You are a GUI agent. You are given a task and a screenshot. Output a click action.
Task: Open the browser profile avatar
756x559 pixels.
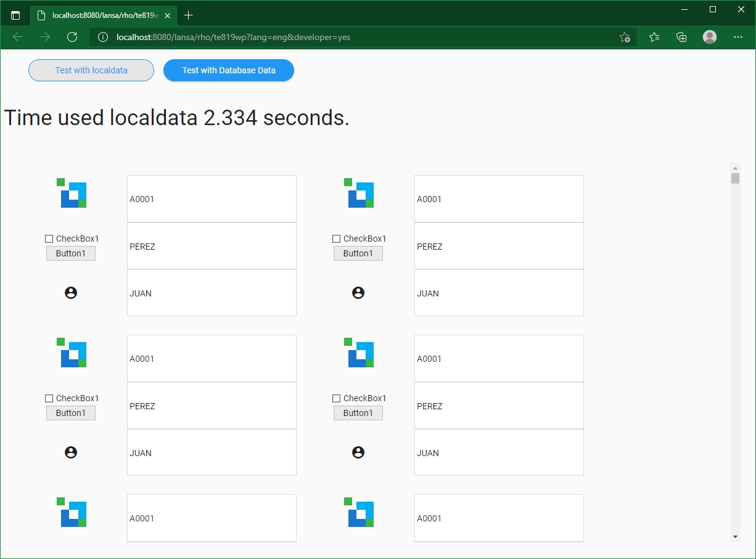pos(710,37)
